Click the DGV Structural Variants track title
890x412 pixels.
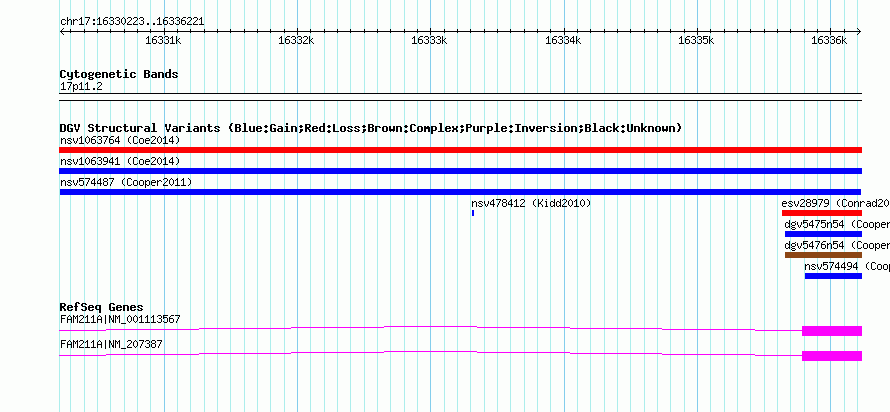(371, 128)
